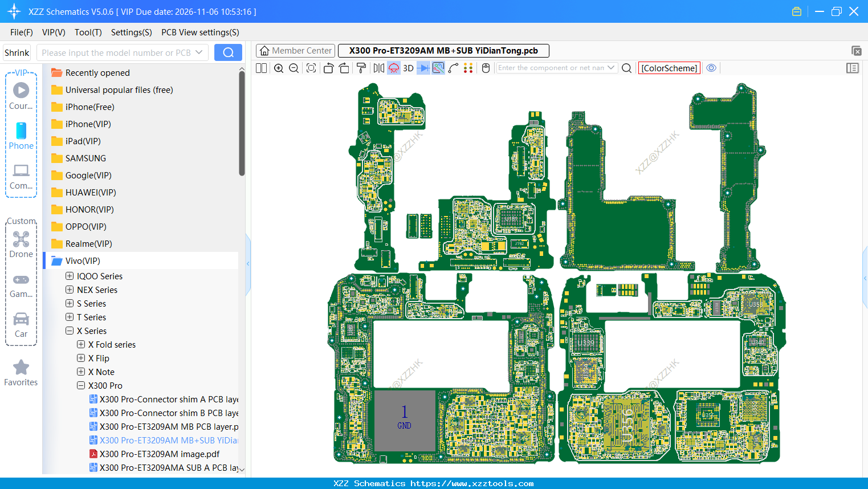Click the file tree vertical scrollbar

point(242,124)
